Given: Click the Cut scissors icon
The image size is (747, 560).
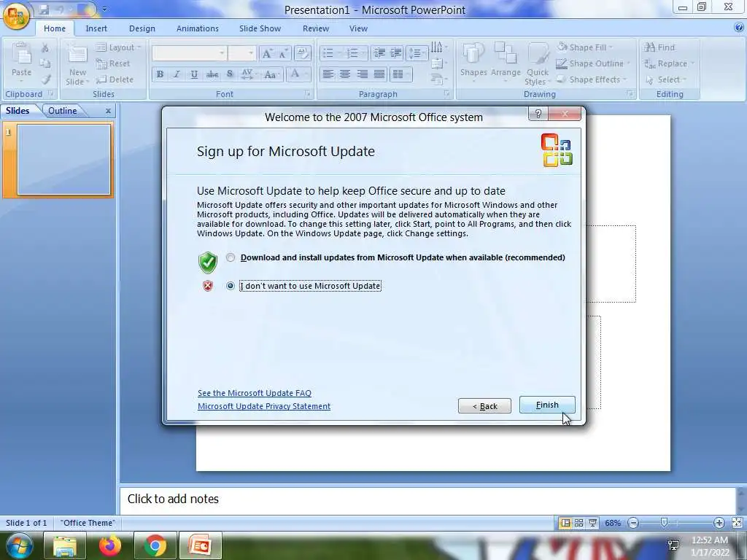Looking at the screenshot, I should pyautogui.click(x=44, y=48).
